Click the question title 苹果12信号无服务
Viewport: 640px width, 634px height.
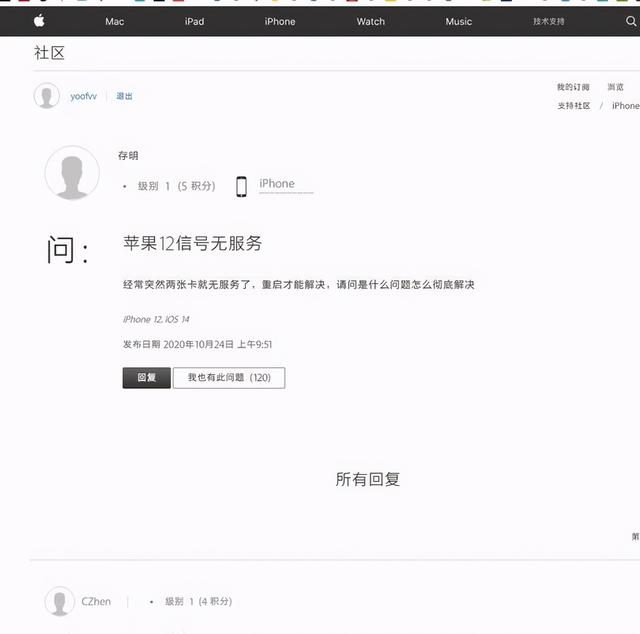point(192,243)
